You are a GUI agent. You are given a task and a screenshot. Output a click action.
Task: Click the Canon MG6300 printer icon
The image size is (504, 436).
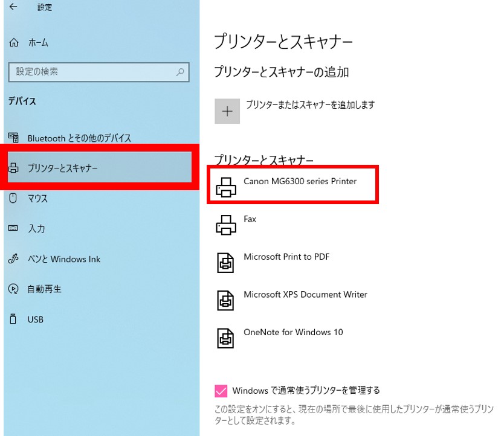[226, 187]
